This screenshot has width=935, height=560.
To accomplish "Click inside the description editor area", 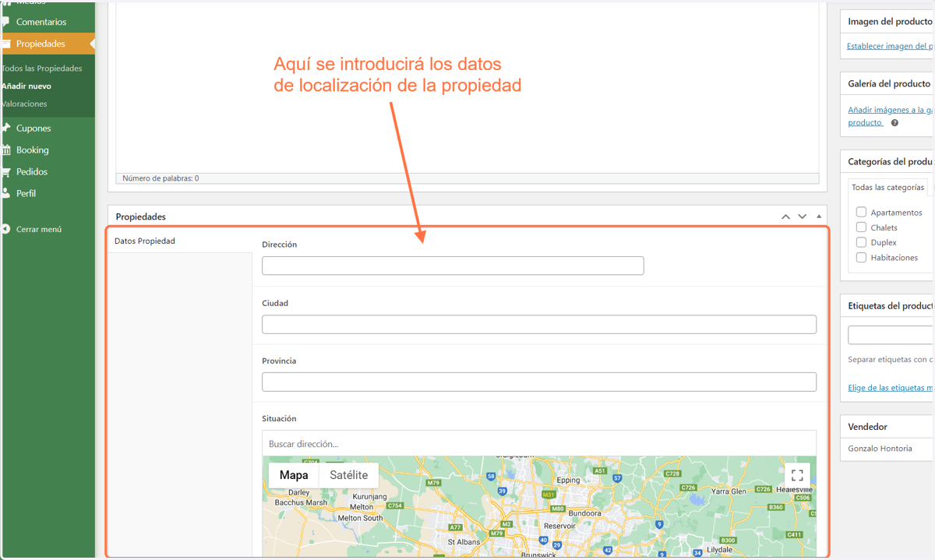I will coord(467,86).
